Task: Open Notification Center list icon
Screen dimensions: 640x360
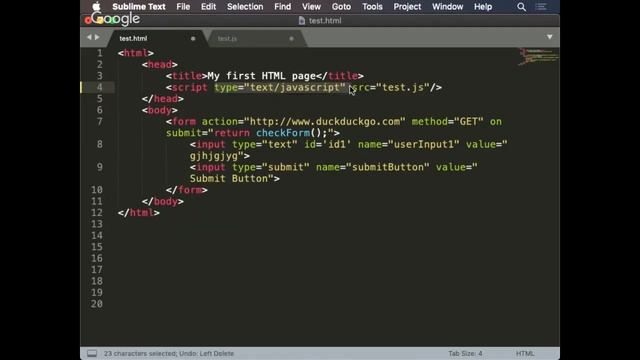Action: (541, 7)
